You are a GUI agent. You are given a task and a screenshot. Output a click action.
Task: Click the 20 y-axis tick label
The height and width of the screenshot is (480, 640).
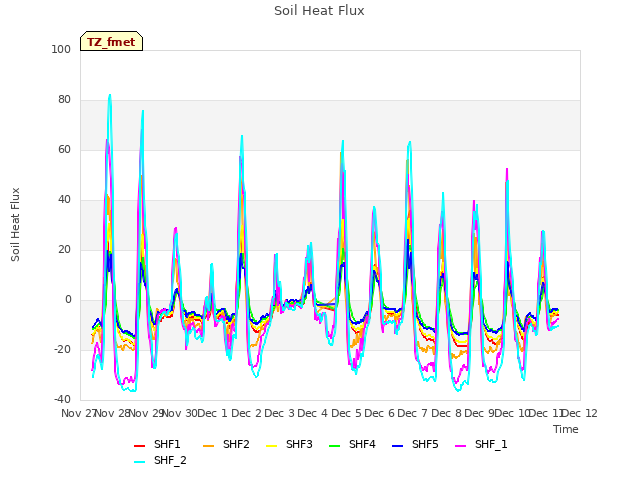click(64, 250)
